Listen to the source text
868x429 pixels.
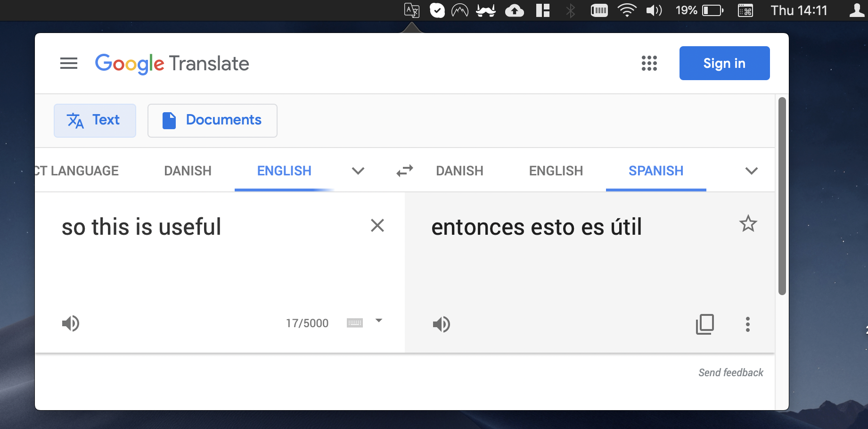click(71, 323)
